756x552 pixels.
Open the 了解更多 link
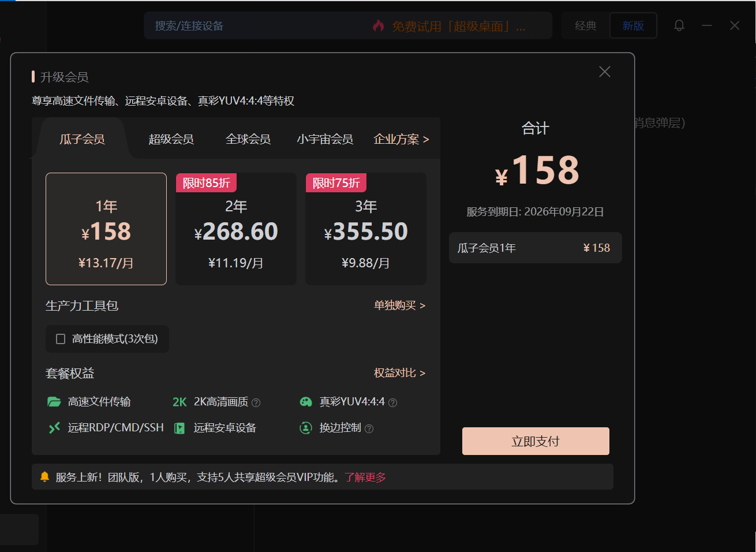point(365,478)
